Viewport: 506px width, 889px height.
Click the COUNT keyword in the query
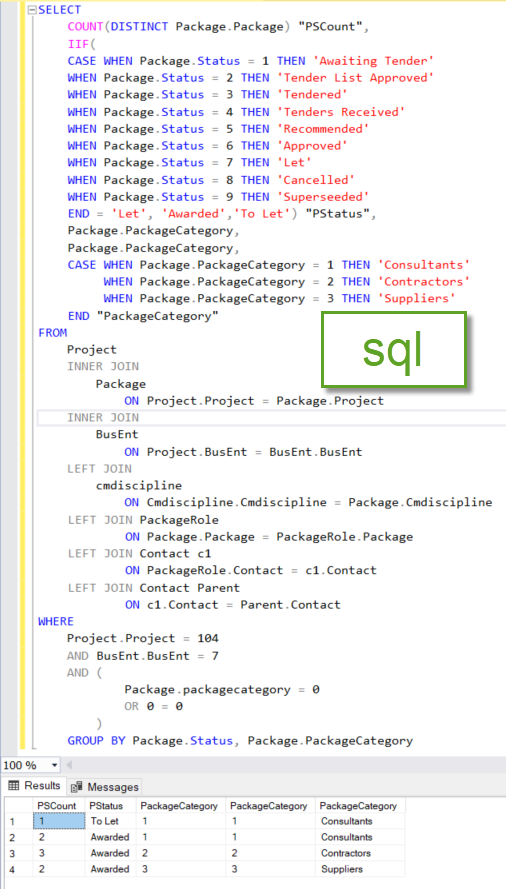85,27
